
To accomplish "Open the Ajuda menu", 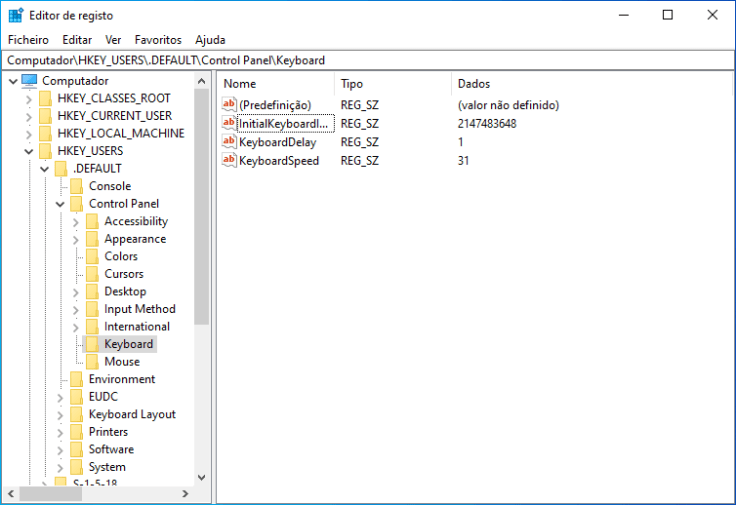I will point(210,40).
